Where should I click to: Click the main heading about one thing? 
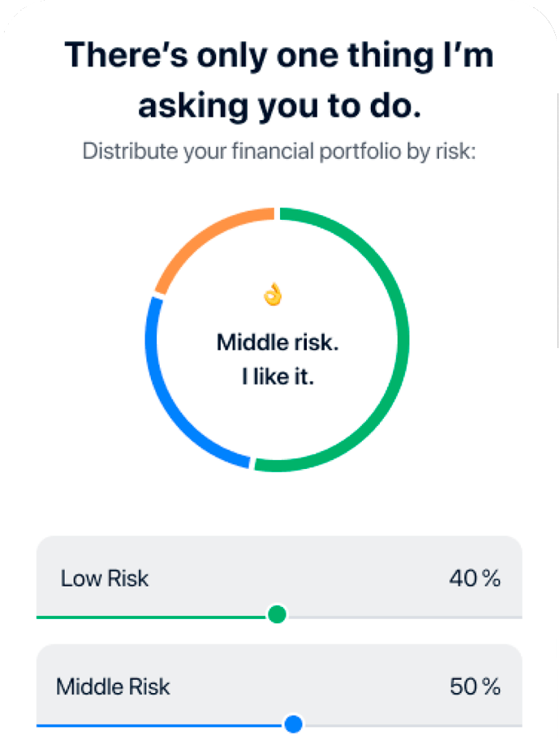coord(279,80)
